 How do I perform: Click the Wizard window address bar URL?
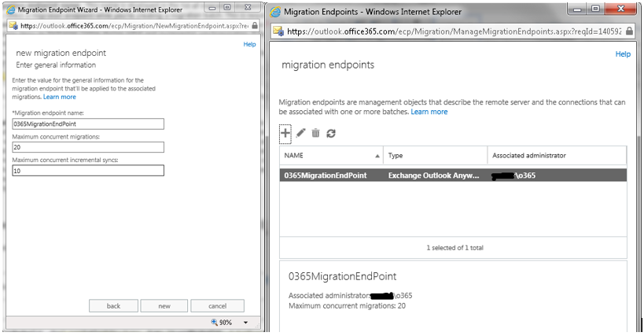point(134,25)
